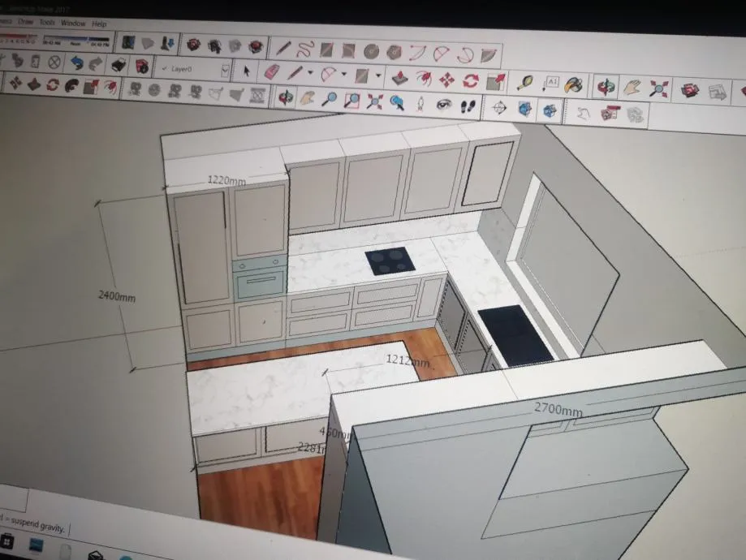Click the Undo blue arrow
The width and height of the screenshot is (746, 560).
[x=76, y=62]
